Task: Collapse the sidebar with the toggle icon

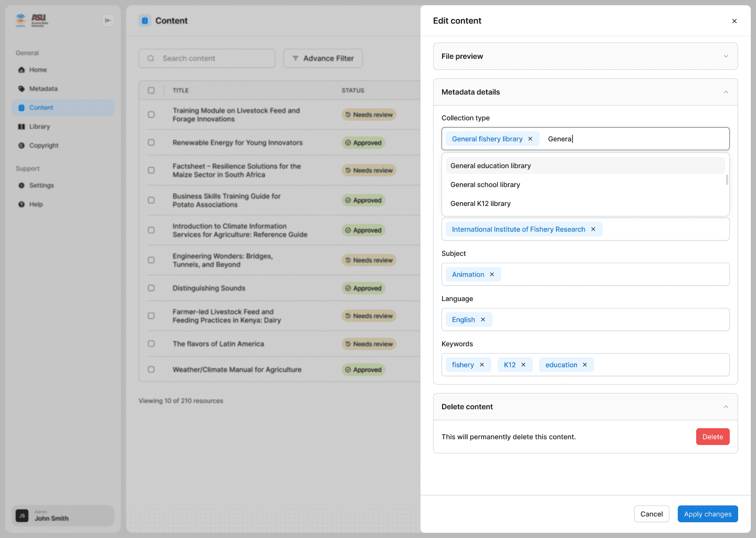Action: [108, 20]
